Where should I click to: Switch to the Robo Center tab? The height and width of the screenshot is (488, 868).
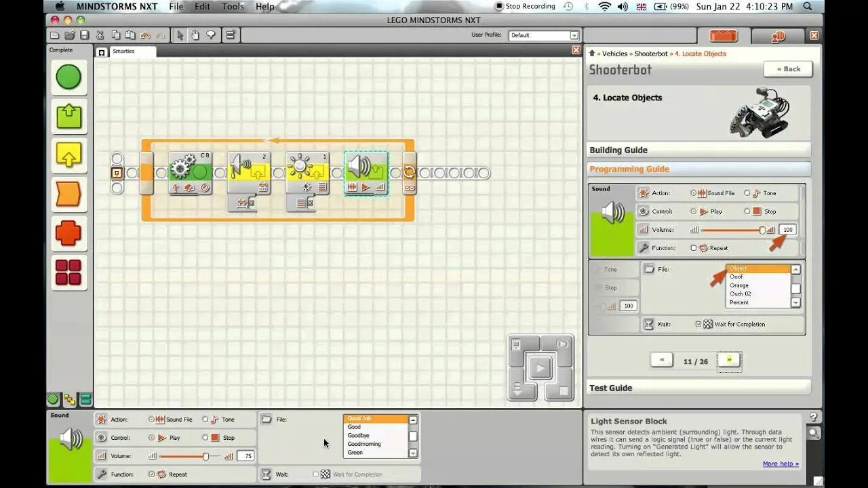click(724, 36)
